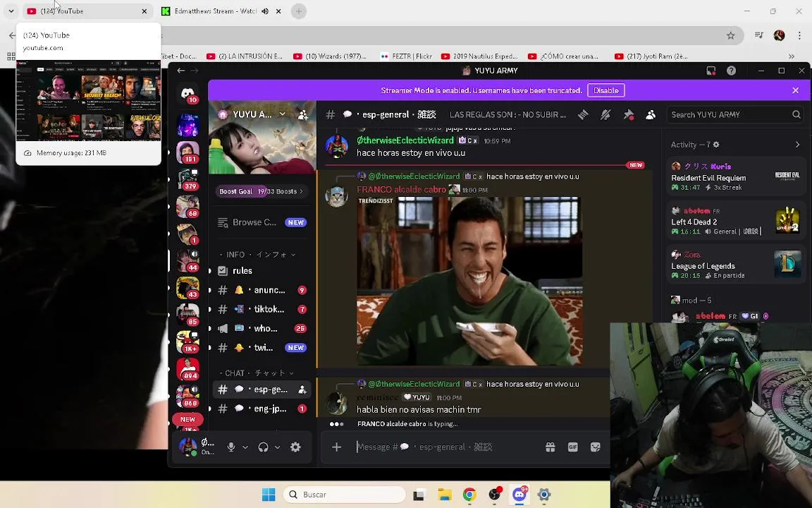The width and height of the screenshot is (812, 508).
Task: Show more Chrome bookmarks overflow chevron
Action: [792, 56]
